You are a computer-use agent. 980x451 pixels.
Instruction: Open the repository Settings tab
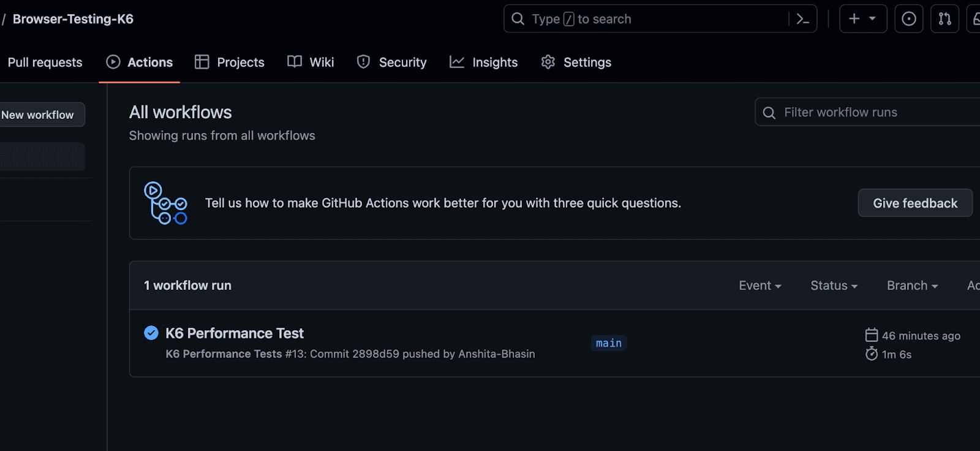(x=587, y=63)
